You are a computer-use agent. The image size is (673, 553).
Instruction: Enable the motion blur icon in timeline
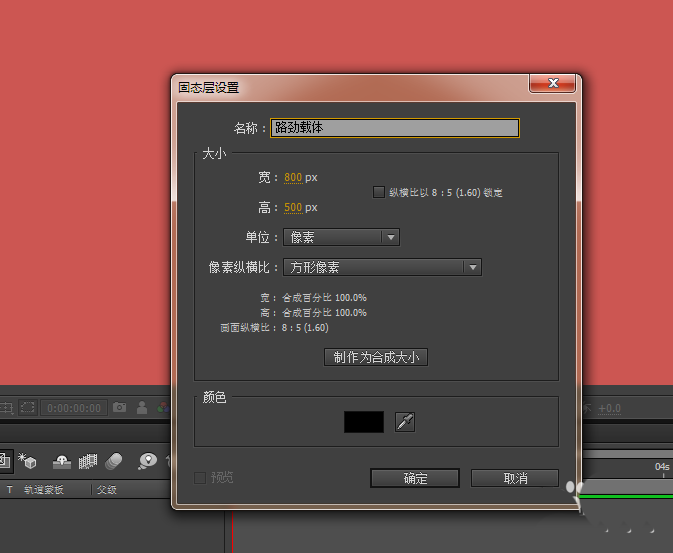point(114,461)
